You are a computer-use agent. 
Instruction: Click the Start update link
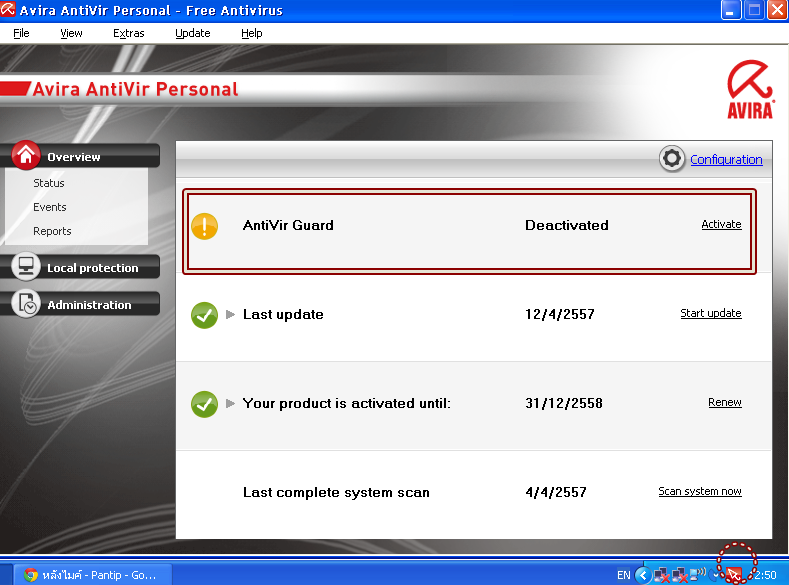[x=711, y=313]
